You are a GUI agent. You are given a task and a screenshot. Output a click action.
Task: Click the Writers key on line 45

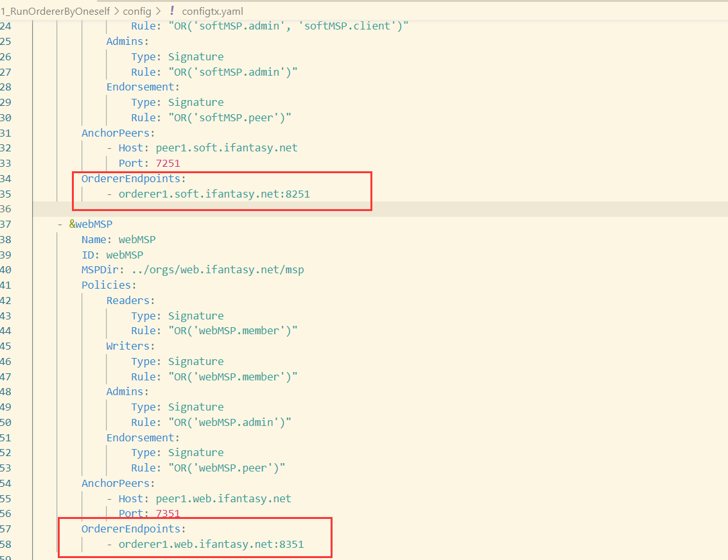(x=128, y=346)
